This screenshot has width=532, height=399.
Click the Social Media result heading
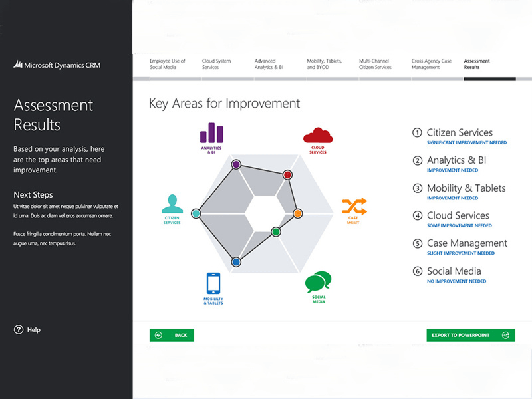454,271
